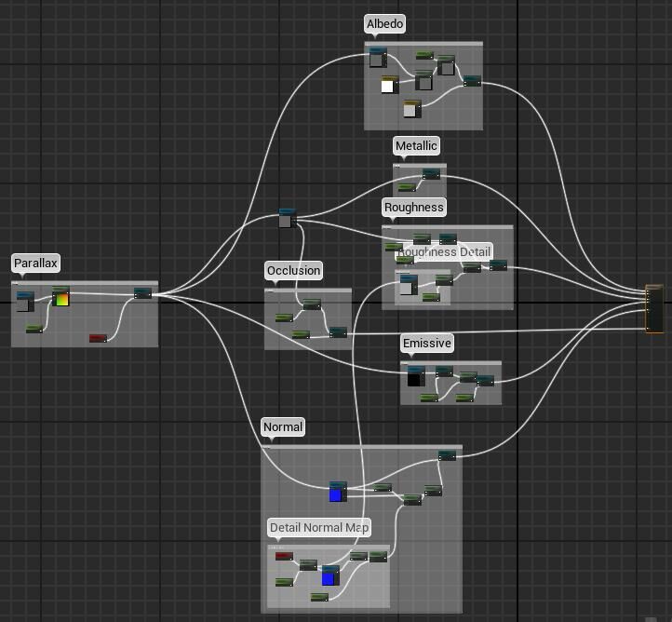Click the Albedo comment label
This screenshot has height=622, width=672.
pos(385,24)
